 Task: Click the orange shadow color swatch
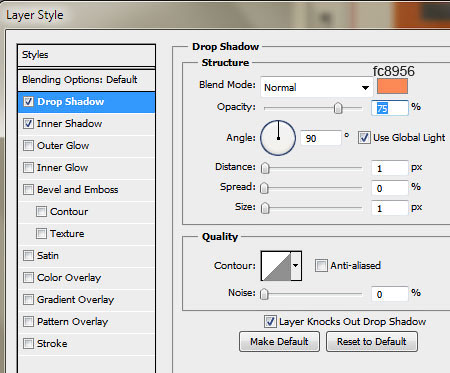point(392,86)
